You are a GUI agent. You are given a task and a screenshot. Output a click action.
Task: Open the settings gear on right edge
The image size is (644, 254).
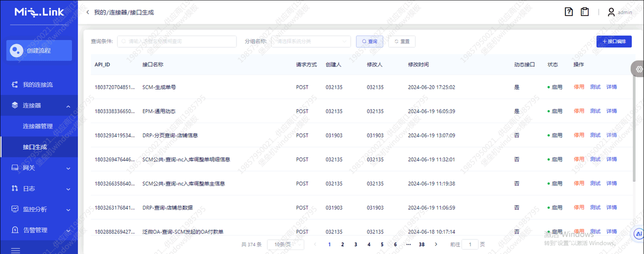point(639,69)
